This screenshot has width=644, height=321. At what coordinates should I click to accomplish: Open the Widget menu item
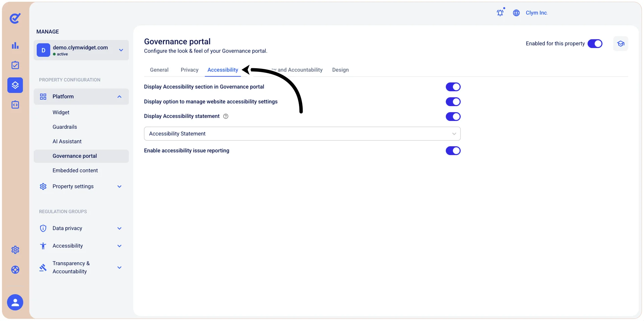coord(61,113)
